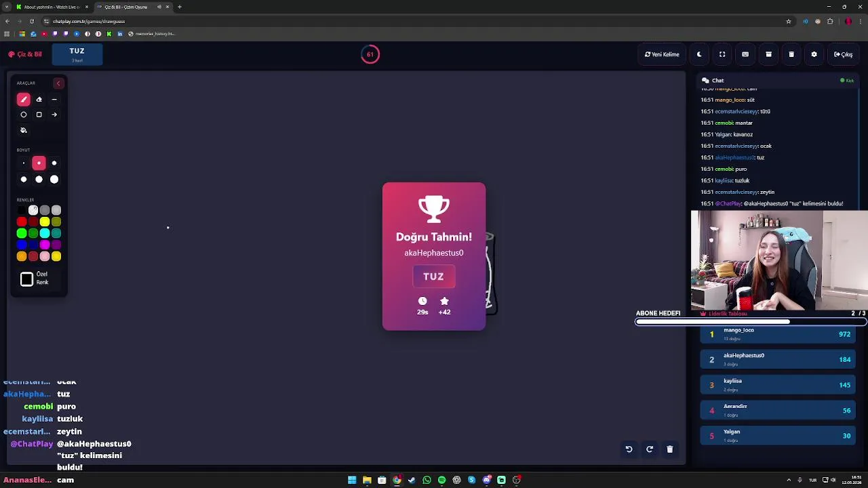868x488 pixels.
Task: Click the green Kick status indicator
Action: tap(847, 81)
